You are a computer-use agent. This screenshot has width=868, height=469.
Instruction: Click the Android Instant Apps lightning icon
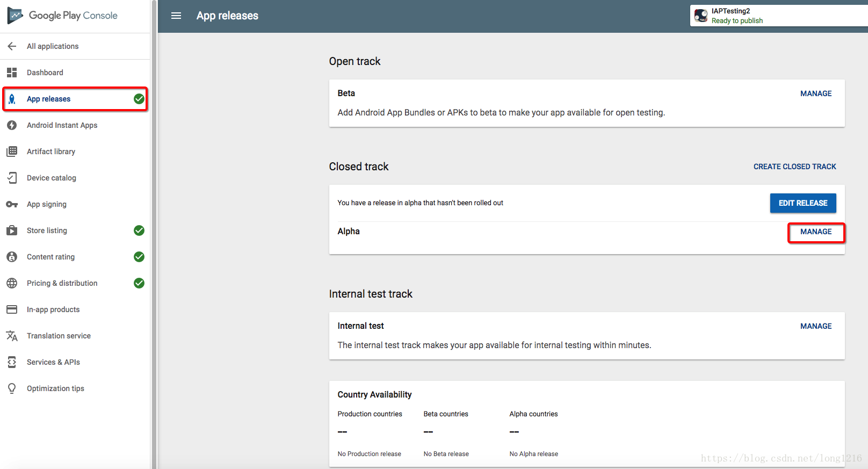(x=12, y=125)
